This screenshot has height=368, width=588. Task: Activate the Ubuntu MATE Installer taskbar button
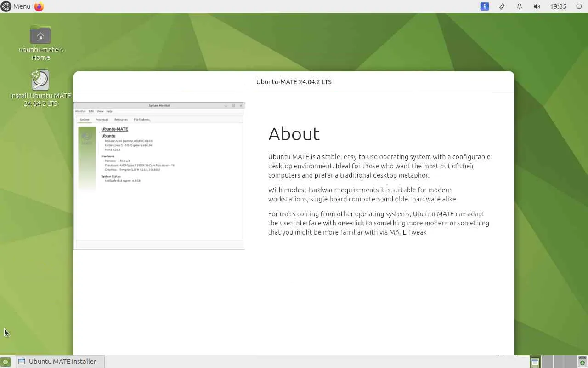[x=60, y=362]
